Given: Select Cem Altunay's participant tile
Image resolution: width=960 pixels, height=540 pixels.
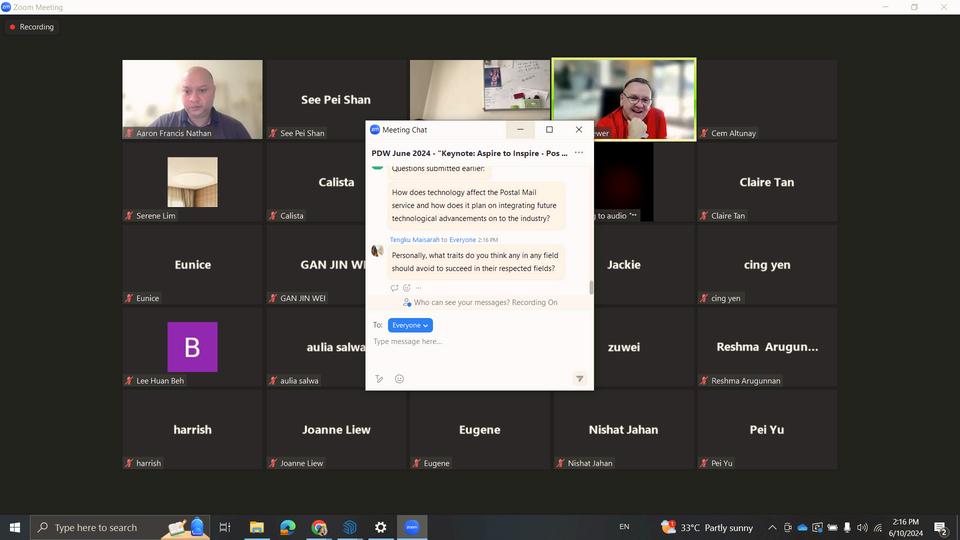Looking at the screenshot, I should (x=767, y=99).
